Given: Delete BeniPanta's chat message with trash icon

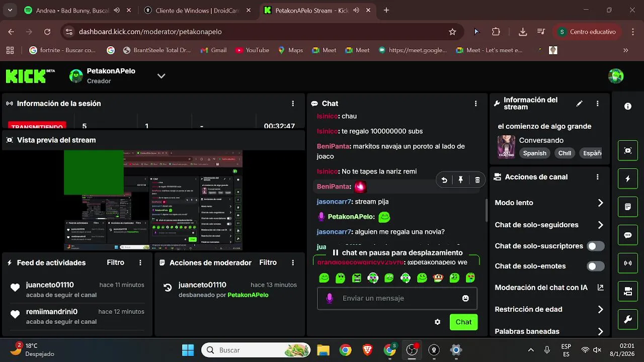Looking at the screenshot, I should [477, 180].
